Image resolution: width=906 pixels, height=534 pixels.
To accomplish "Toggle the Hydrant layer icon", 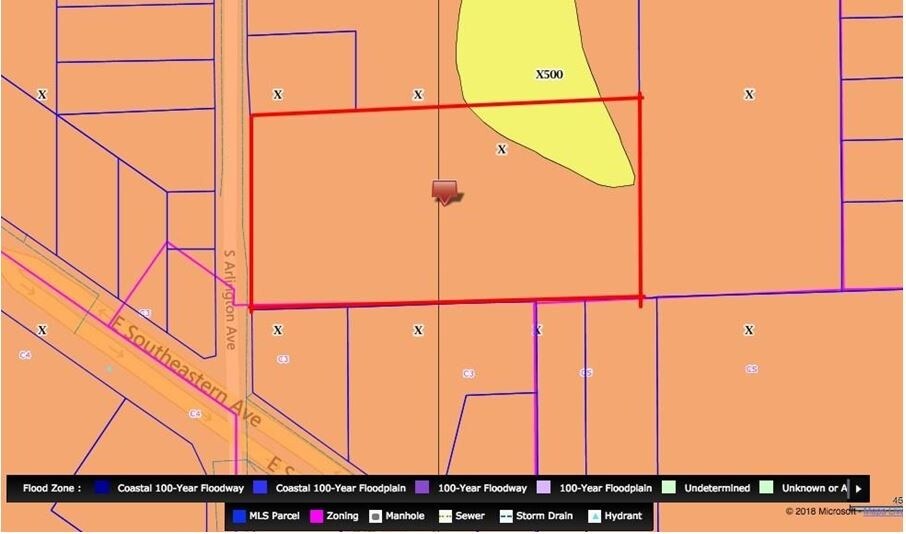I will (x=595, y=516).
